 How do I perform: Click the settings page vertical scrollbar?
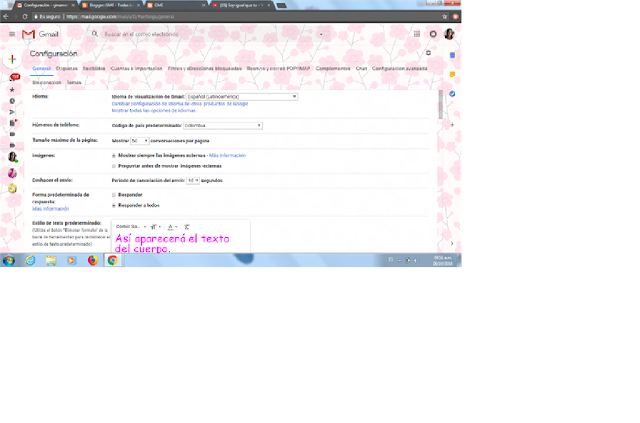click(x=440, y=105)
